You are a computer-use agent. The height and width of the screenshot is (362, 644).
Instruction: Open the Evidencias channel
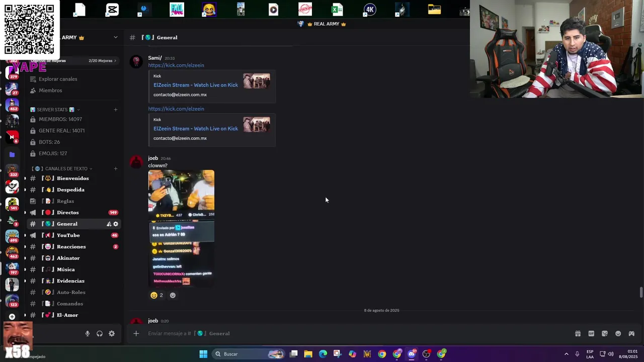70,281
